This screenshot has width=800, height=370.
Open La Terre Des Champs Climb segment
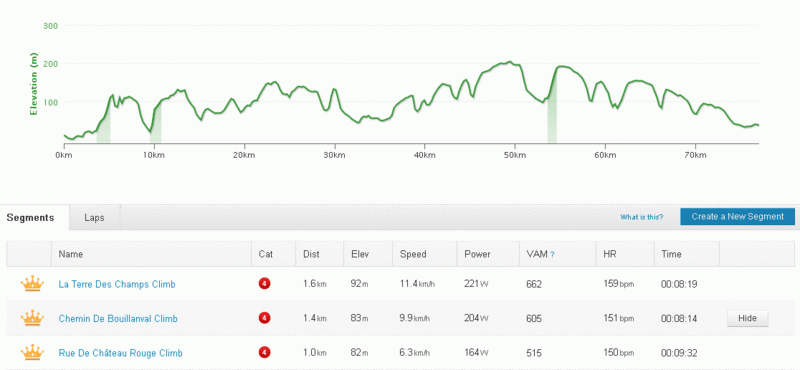[x=117, y=284]
